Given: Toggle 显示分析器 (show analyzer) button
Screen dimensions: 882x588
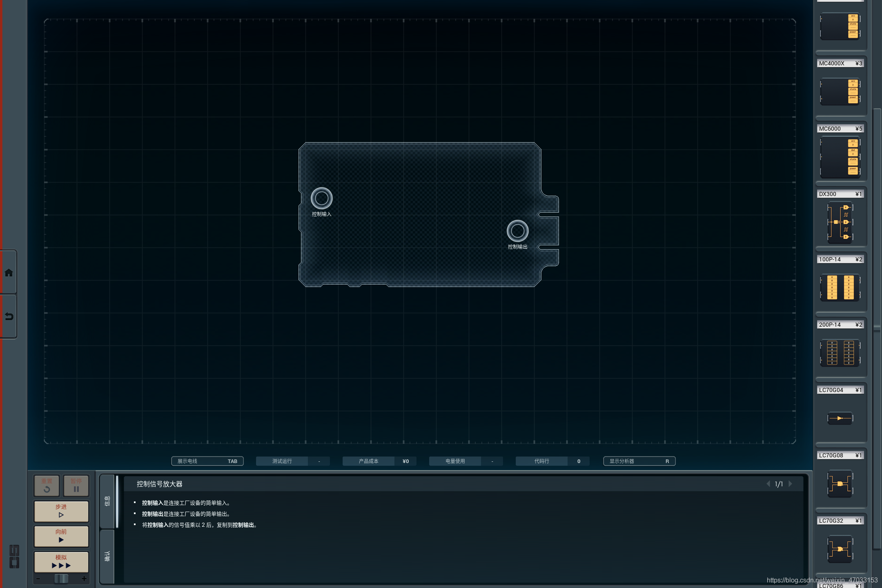Looking at the screenshot, I should click(x=639, y=461).
